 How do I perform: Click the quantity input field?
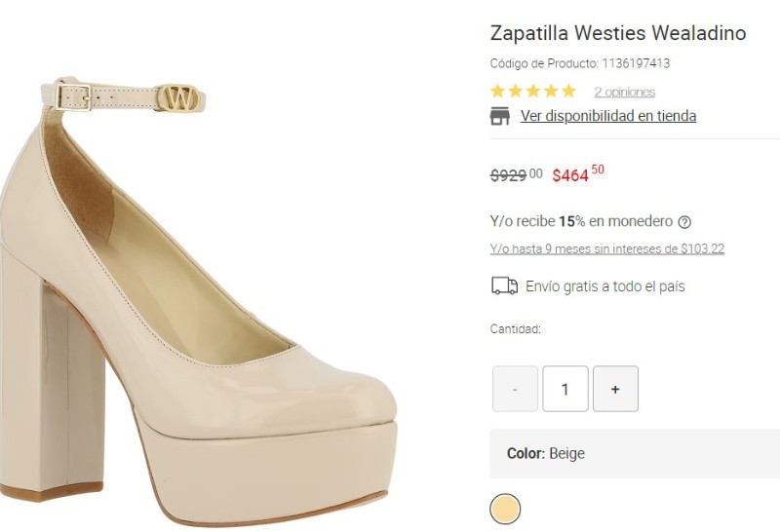point(565,389)
